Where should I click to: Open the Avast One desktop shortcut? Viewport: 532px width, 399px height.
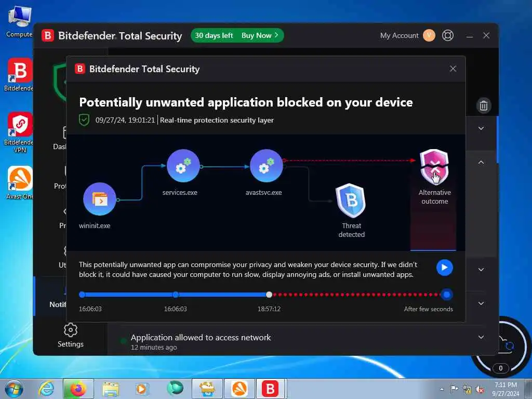coord(20,182)
